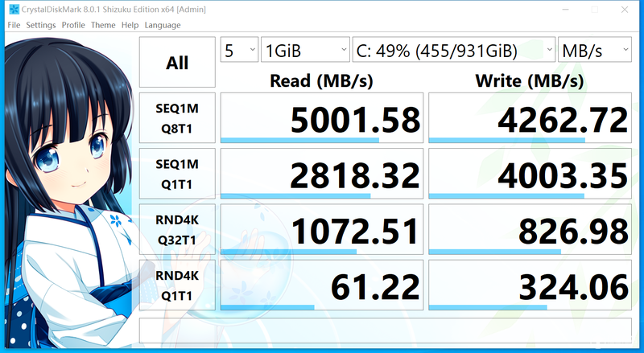Click the Read (MB/s) column header
The image size is (644, 353).
(321, 80)
